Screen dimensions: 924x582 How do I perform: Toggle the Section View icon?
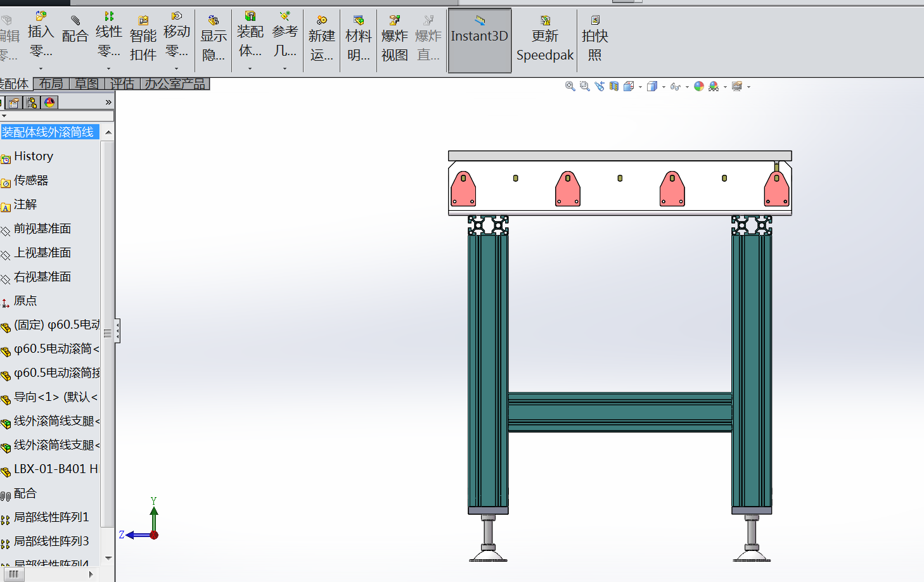[x=614, y=86]
